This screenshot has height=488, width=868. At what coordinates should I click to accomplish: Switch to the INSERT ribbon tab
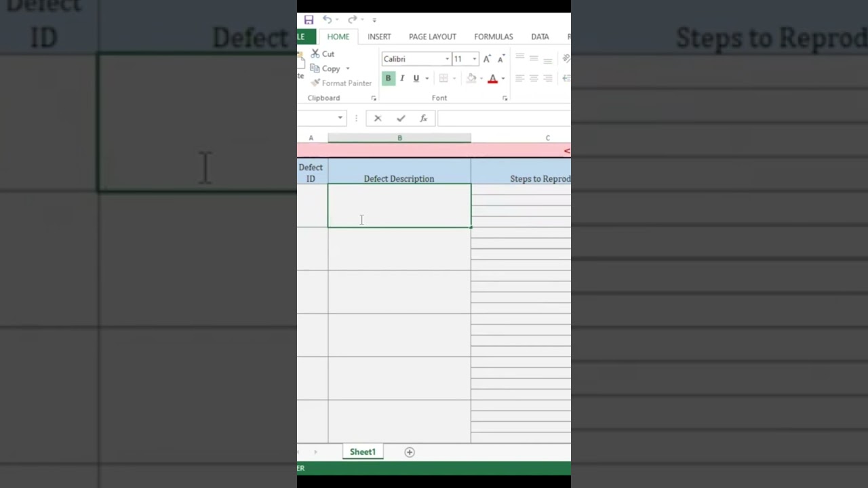coord(379,37)
